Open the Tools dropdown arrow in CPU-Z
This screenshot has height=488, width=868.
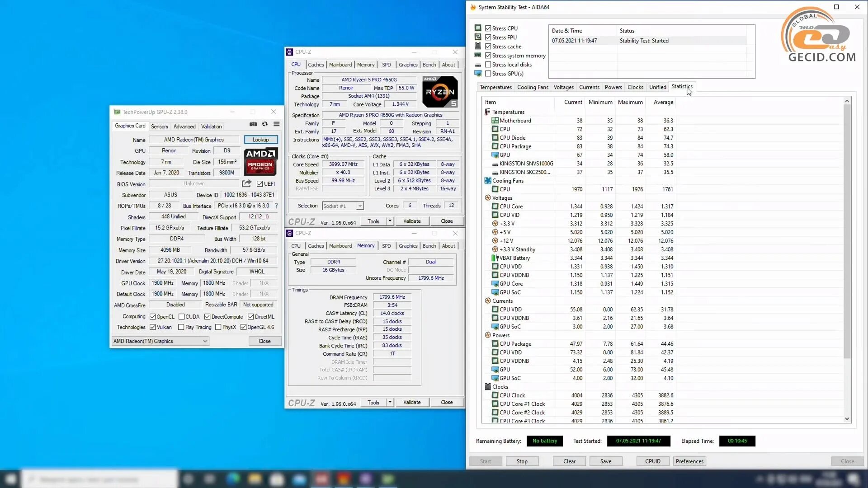(390, 221)
